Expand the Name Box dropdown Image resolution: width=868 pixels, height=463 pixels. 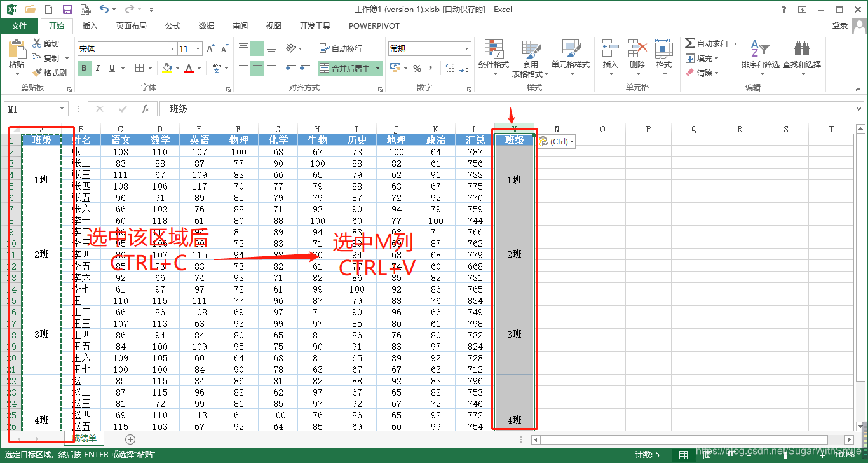coord(62,109)
